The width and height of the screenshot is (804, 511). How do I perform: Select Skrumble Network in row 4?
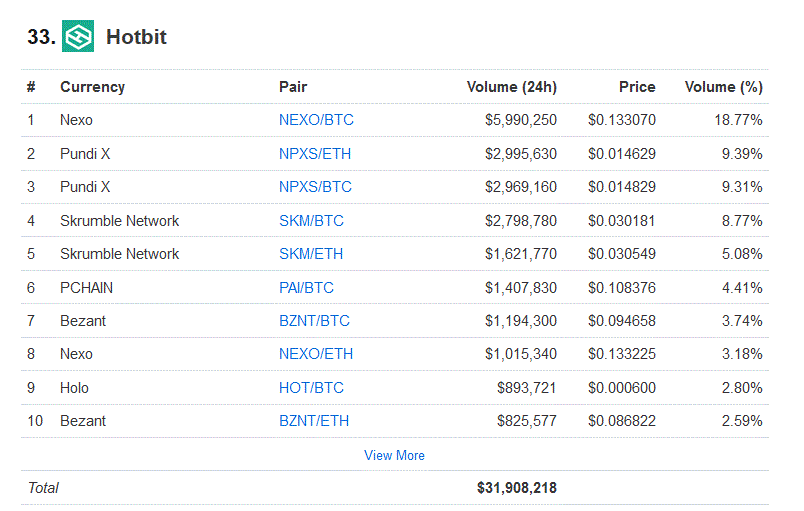(119, 221)
